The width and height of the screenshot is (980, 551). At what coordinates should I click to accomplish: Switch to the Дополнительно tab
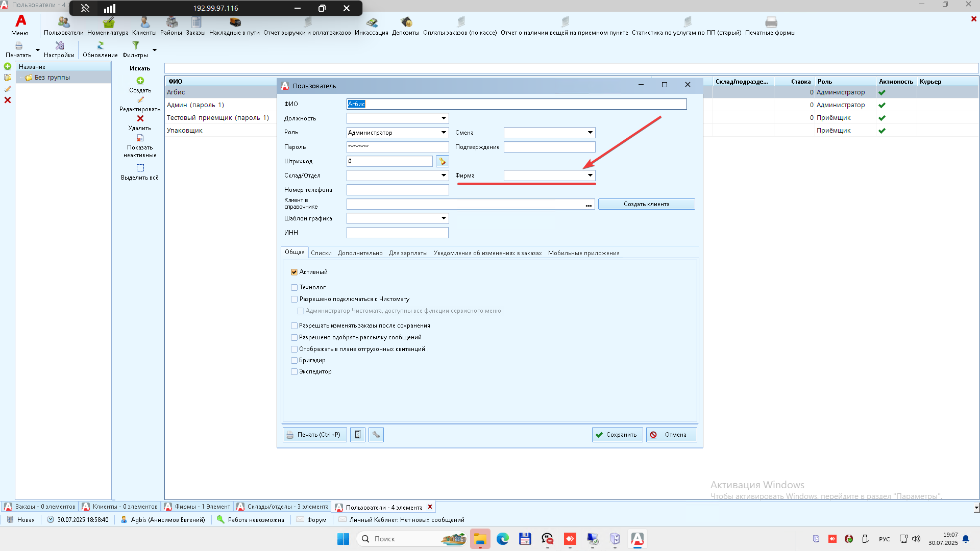tap(360, 253)
